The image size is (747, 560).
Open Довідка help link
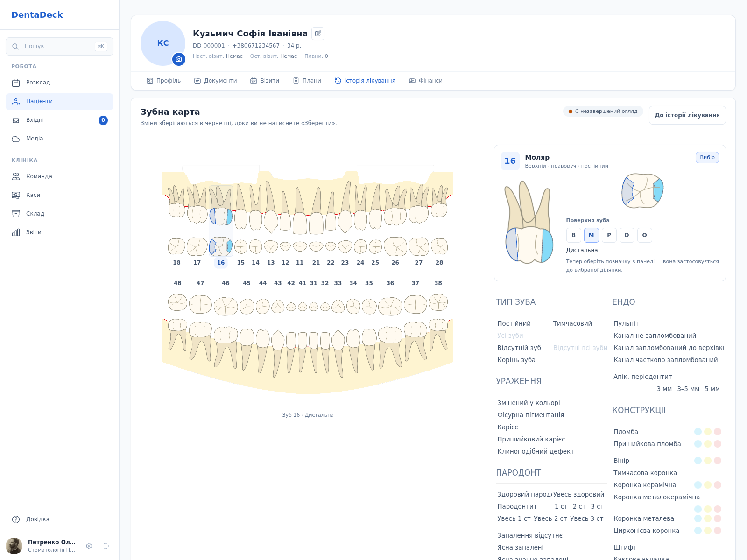(x=59, y=519)
